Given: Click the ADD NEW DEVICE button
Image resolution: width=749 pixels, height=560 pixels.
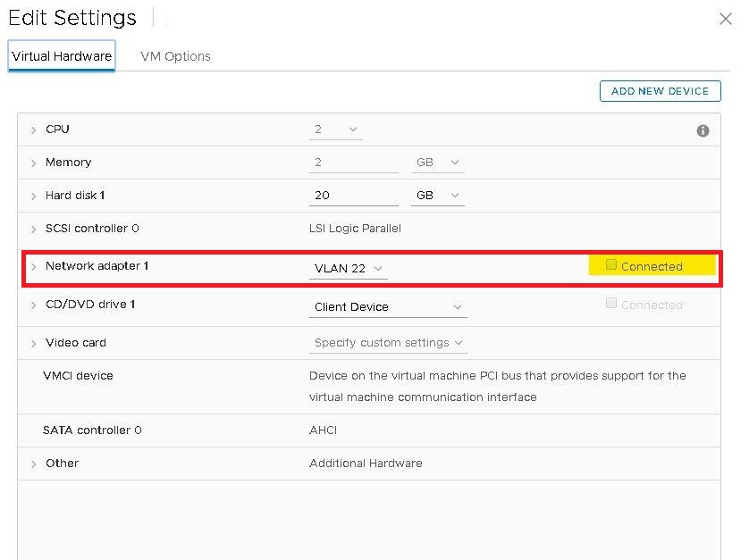Looking at the screenshot, I should [x=660, y=91].
